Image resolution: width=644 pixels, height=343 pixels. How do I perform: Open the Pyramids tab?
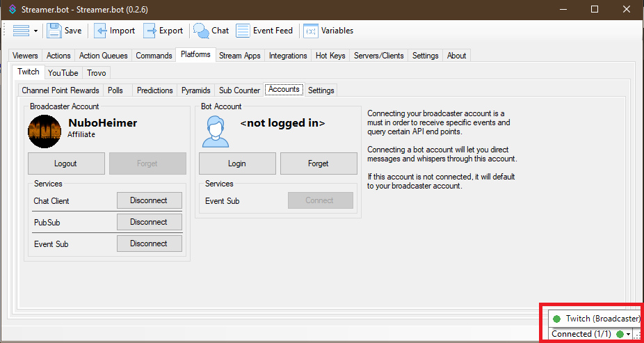tap(196, 90)
